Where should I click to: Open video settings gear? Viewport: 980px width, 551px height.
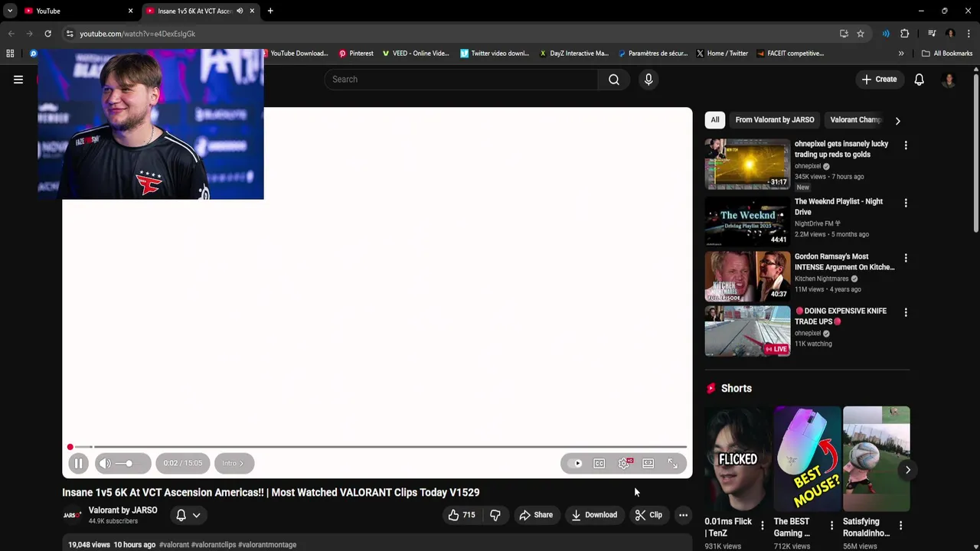tap(624, 463)
